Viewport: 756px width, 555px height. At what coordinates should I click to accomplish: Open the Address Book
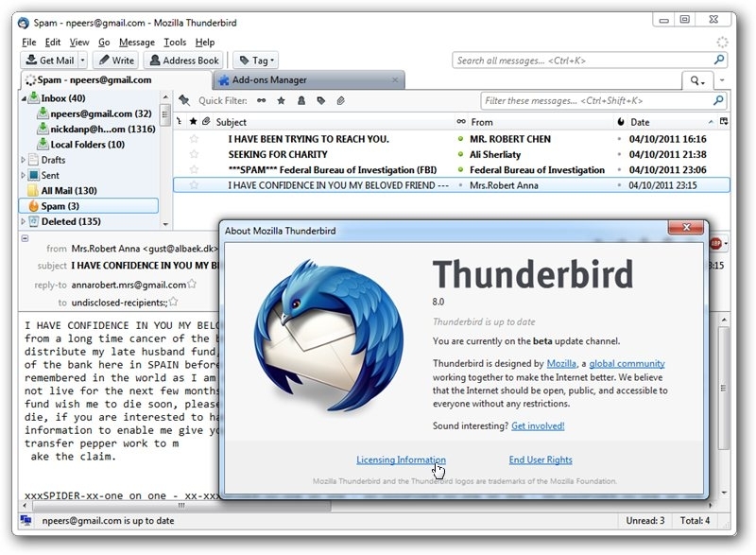coord(183,61)
